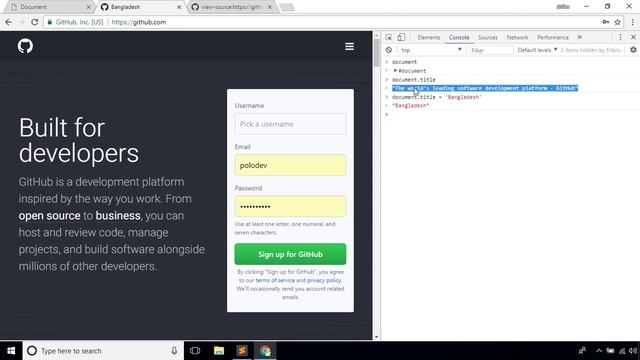Close the DevTools panel
The height and width of the screenshot is (360, 640).
click(x=633, y=37)
